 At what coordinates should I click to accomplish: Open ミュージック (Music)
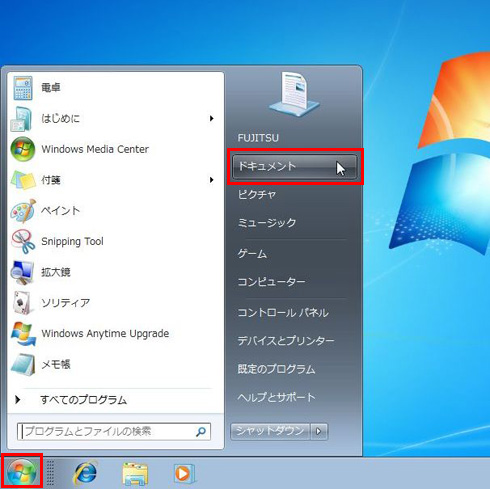(x=267, y=223)
